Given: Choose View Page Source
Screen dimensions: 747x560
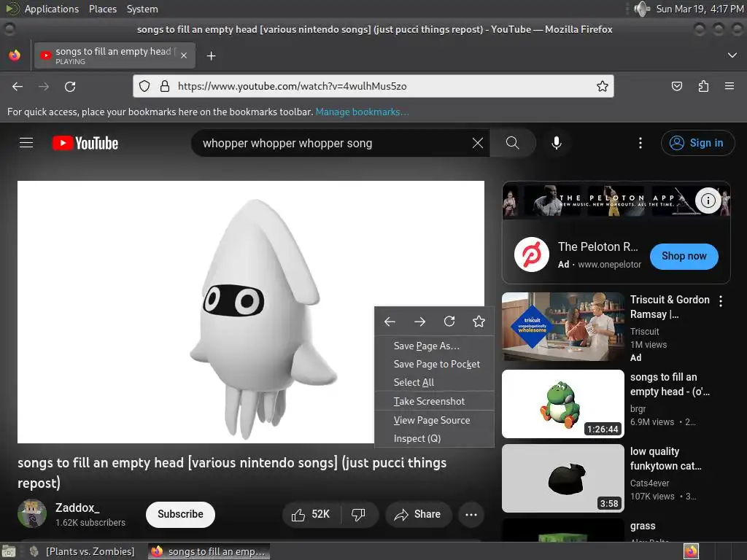Looking at the screenshot, I should [435, 421].
